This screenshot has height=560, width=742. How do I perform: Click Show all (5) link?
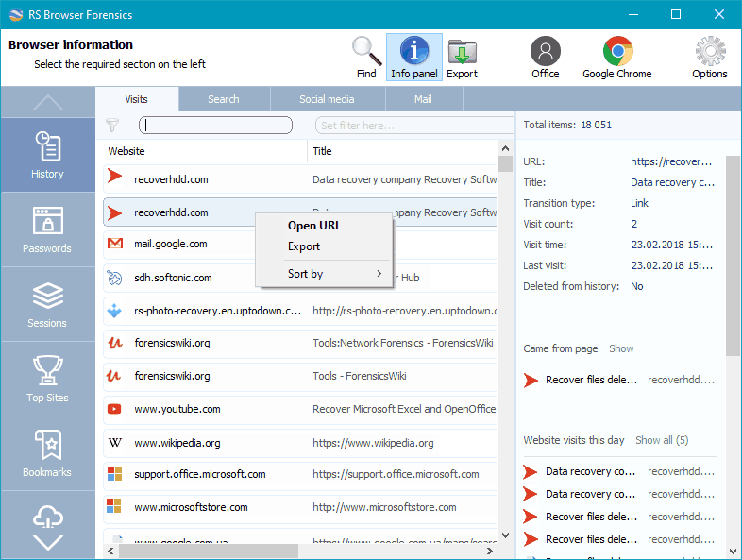662,440
